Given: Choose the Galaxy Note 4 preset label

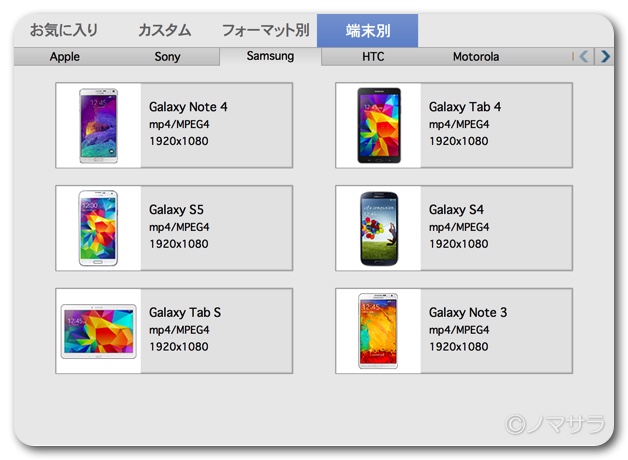Looking at the screenshot, I should 188,106.
